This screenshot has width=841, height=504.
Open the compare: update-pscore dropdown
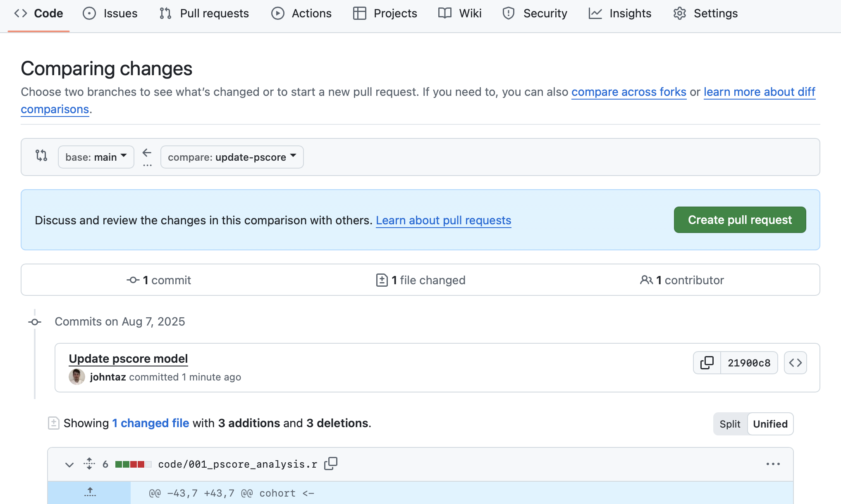(232, 157)
